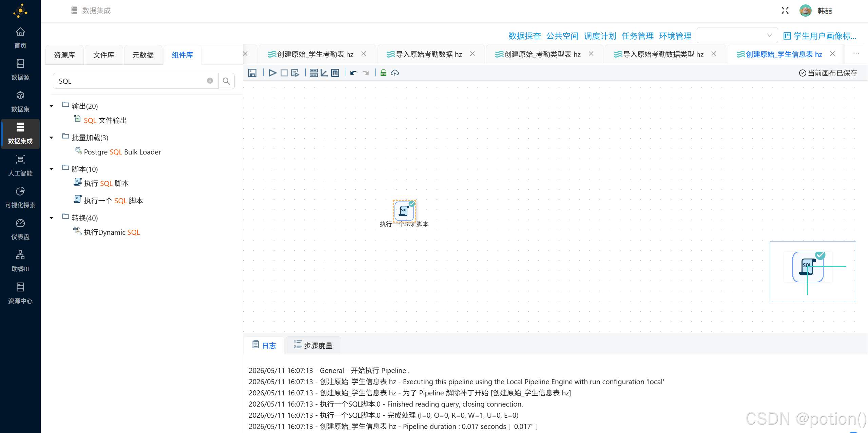Image resolution: width=868 pixels, height=433 pixels.
Task: Click the search magnifier button
Action: 226,81
